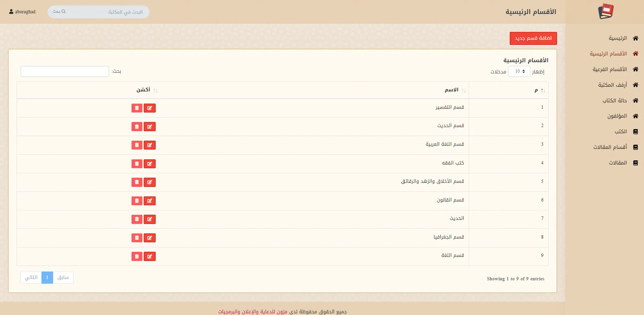This screenshot has width=644, height=315.
Task: Click the مزون للدعاية والإعلان footer link
Action: 253,312
